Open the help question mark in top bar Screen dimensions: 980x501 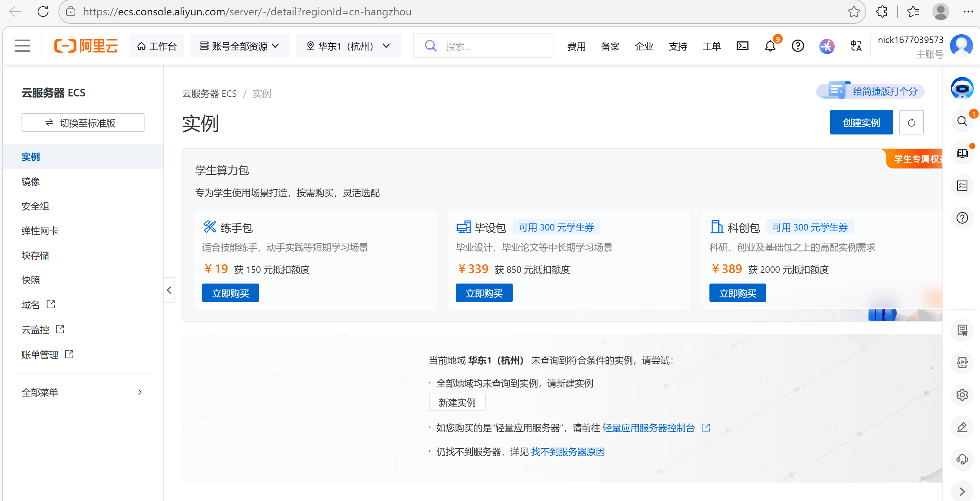[798, 46]
